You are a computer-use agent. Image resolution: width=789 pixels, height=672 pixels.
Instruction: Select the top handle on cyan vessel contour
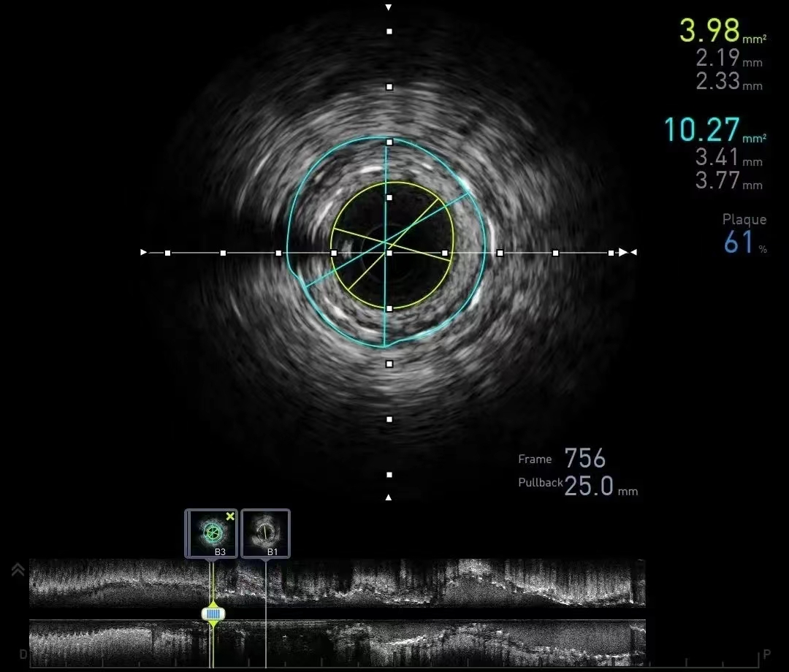389,142
